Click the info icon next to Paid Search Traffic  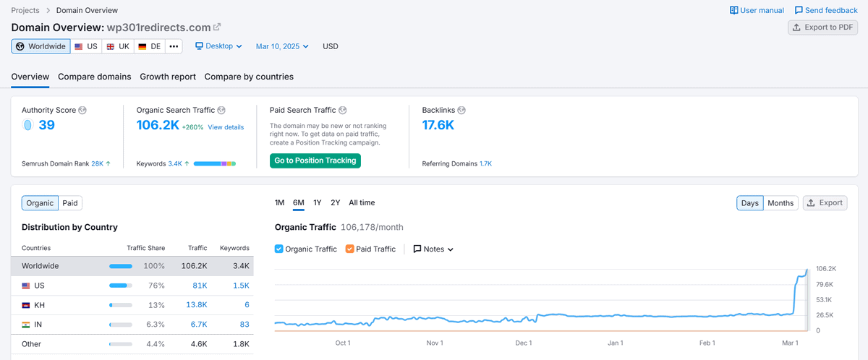point(343,110)
